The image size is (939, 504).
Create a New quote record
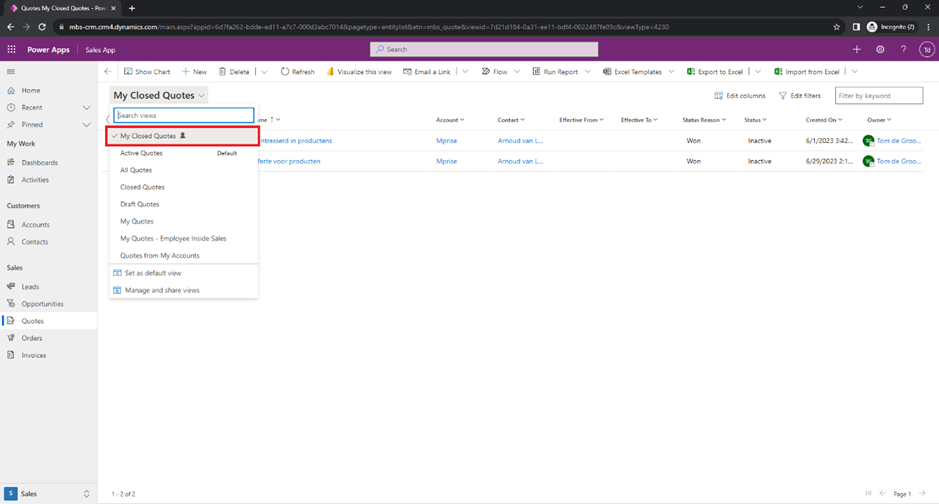[x=195, y=71]
